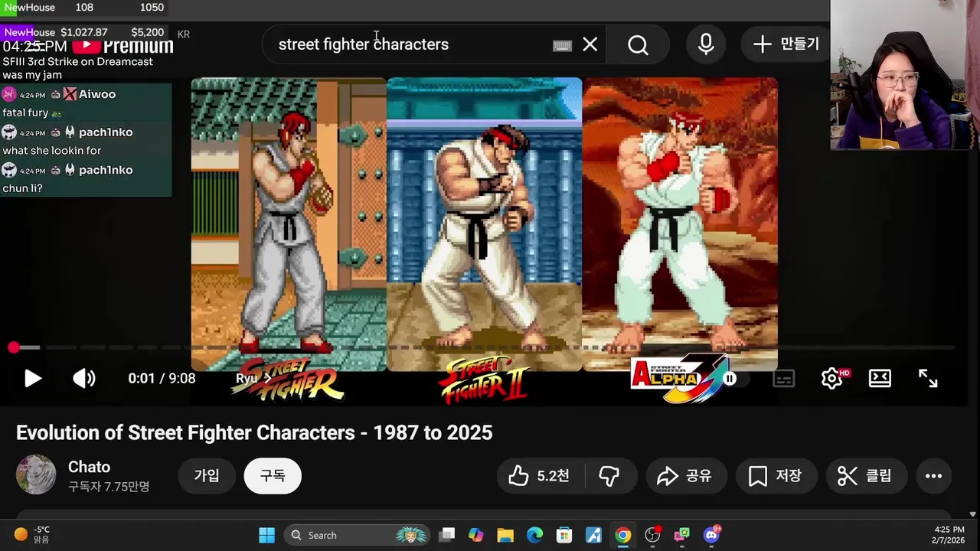Click the webcam overlay of the streamer
The image size is (980, 551).
click(905, 75)
